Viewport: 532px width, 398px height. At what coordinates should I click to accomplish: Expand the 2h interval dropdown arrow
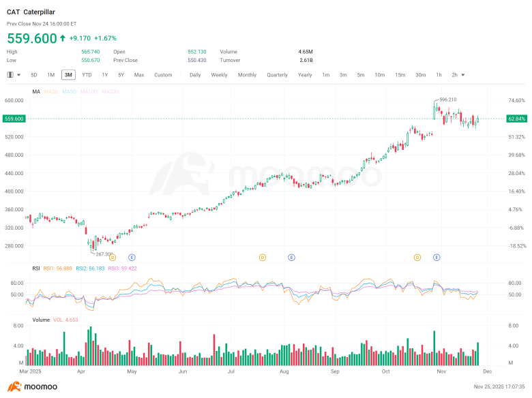(463, 75)
